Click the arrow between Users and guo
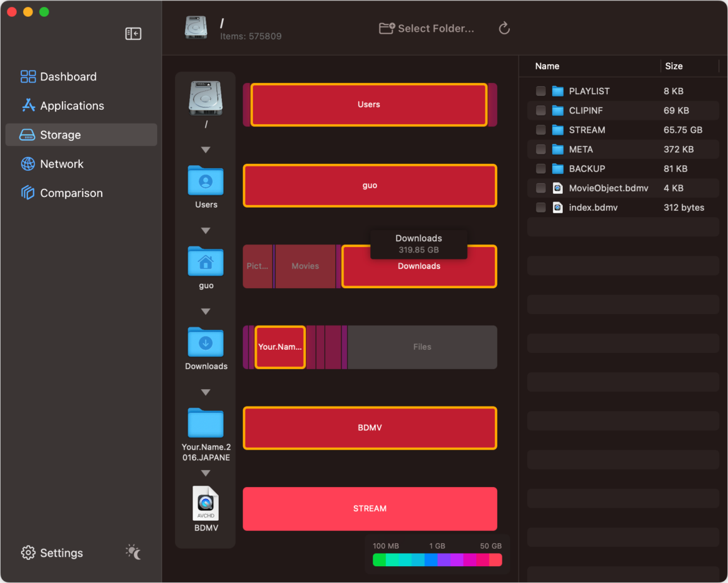The image size is (728, 583). pos(206,231)
